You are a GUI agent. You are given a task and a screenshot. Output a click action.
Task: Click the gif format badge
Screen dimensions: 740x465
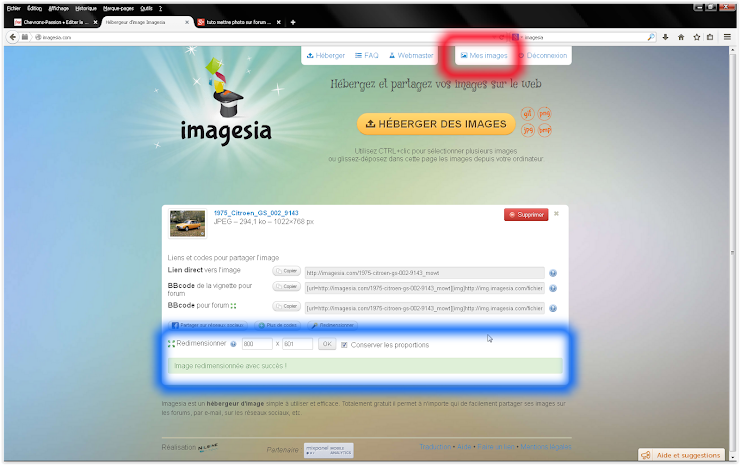[x=527, y=114]
